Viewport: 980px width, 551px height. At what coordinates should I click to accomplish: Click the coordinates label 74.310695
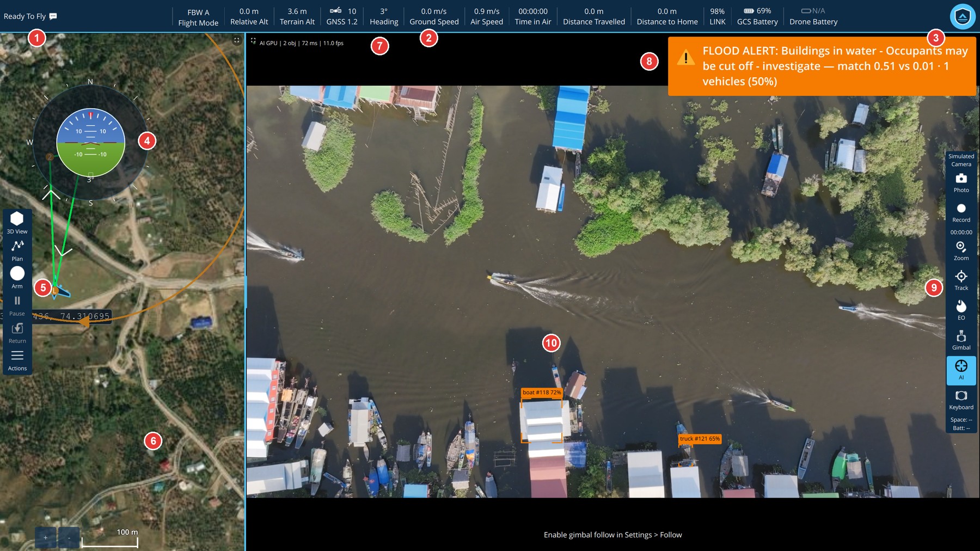(72, 316)
